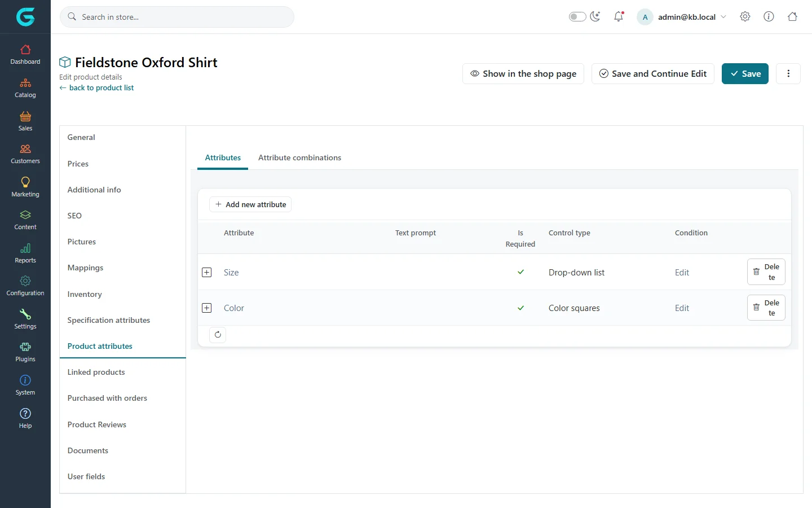Click the Search in store field

click(x=177, y=17)
